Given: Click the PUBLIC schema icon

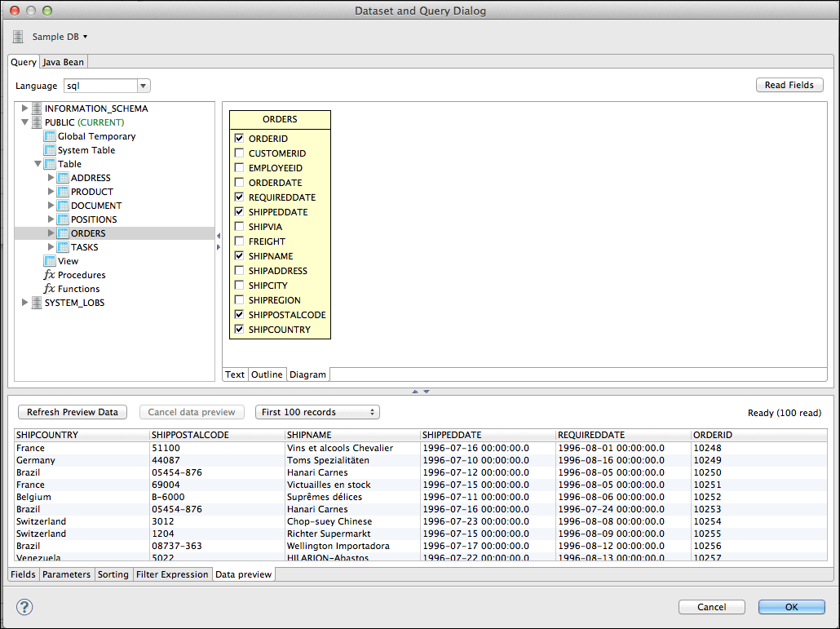Looking at the screenshot, I should pos(37,122).
